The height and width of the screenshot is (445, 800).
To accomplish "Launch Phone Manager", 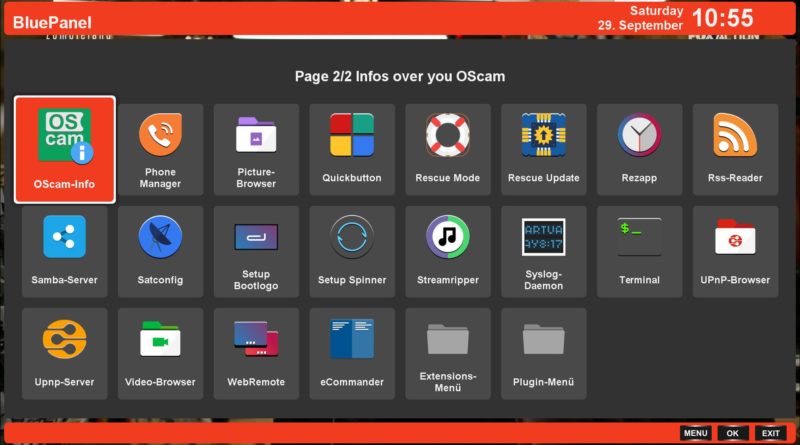I will click(x=160, y=149).
